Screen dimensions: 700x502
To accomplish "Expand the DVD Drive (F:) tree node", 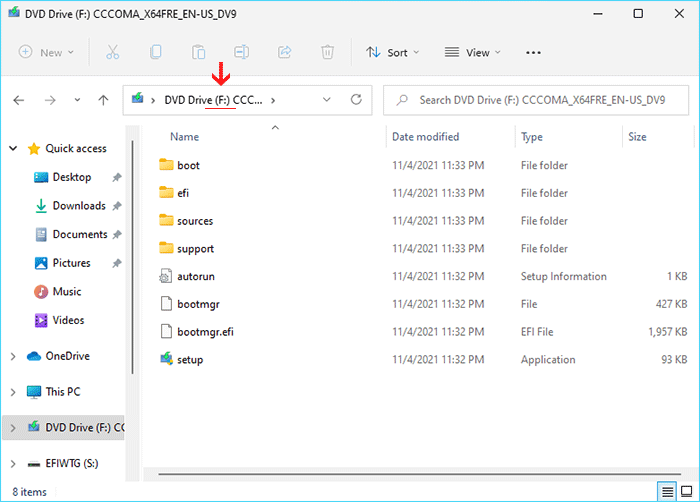I will [13, 428].
